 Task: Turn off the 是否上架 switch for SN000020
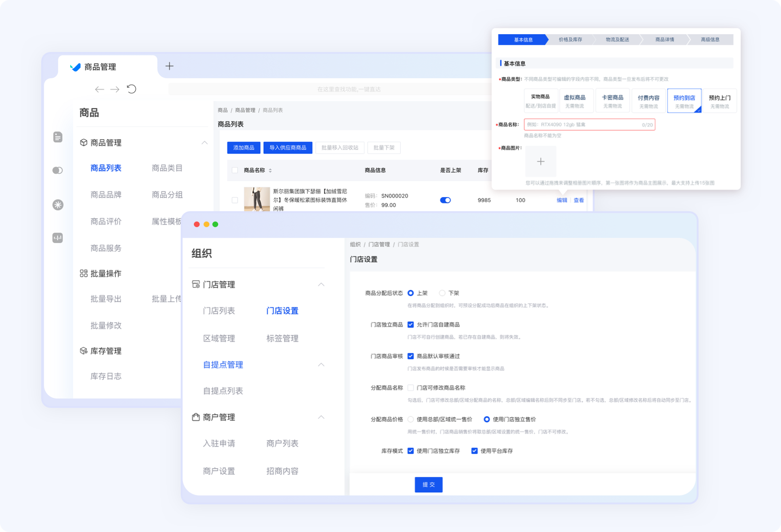(445, 200)
